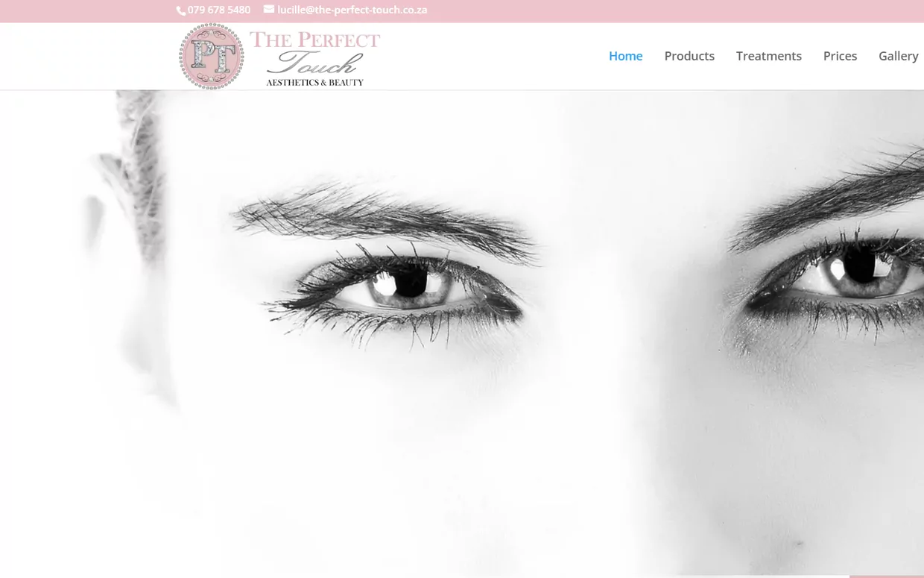Open the Gallery menu item
Screen dimensions: 924x578
pyautogui.click(x=899, y=56)
